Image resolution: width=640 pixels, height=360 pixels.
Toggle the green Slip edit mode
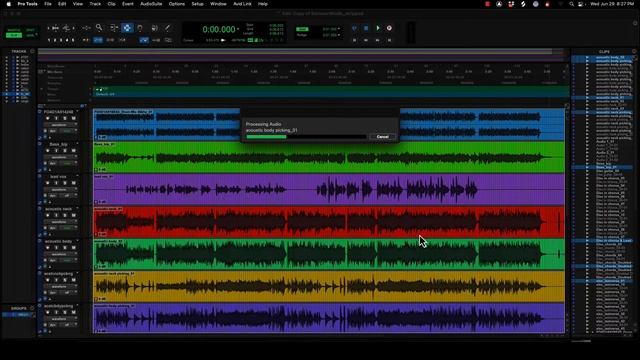click(14, 36)
